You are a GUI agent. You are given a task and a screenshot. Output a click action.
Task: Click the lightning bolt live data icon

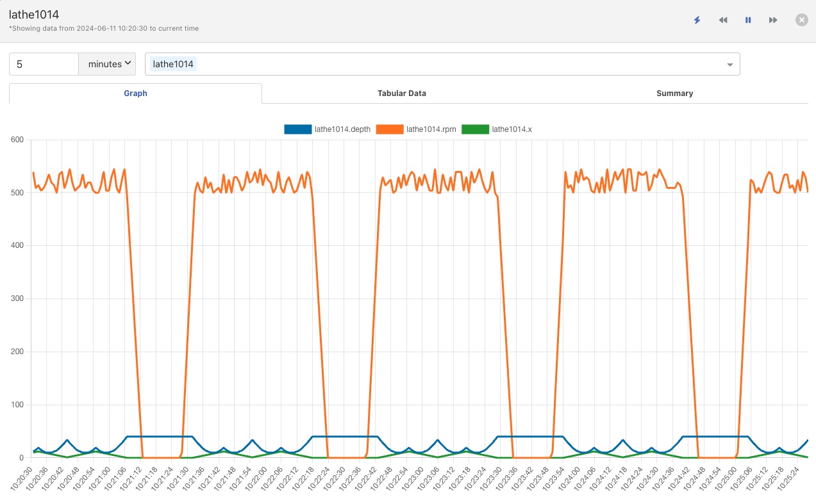click(x=697, y=20)
